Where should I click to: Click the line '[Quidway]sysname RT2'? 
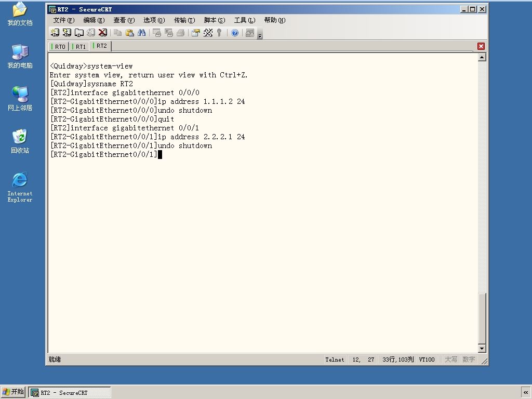(x=91, y=84)
